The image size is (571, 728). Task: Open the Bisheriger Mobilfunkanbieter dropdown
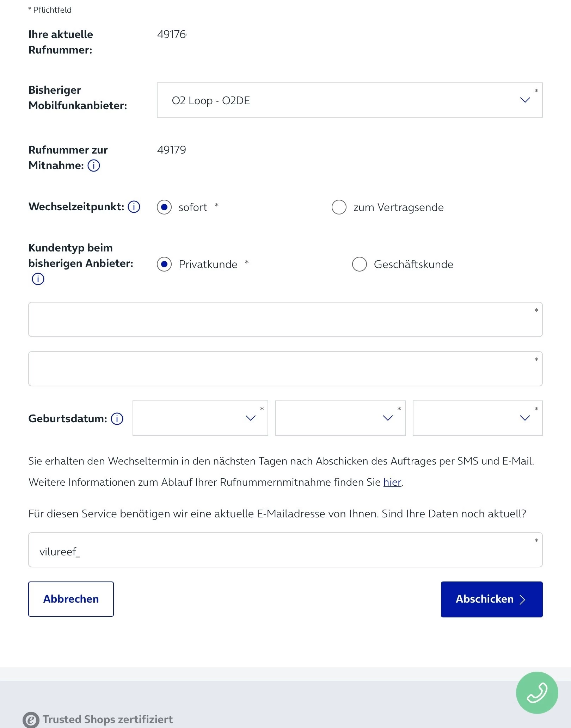(349, 100)
